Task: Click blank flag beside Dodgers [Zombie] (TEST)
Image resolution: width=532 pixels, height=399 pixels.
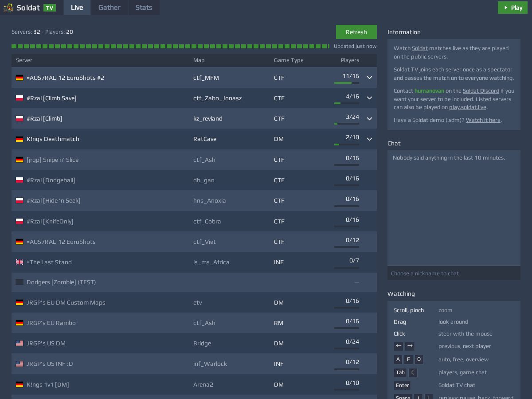Action: 20,282
